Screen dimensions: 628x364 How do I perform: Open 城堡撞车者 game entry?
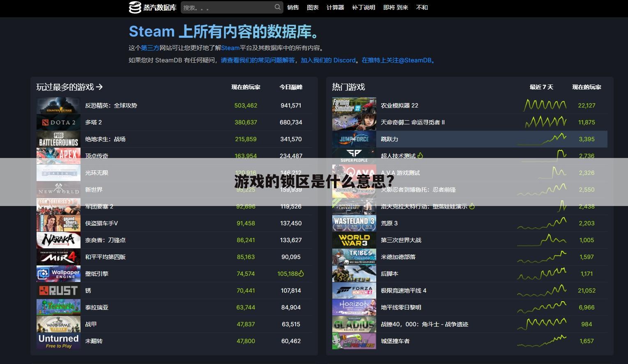pyautogui.click(x=395, y=341)
